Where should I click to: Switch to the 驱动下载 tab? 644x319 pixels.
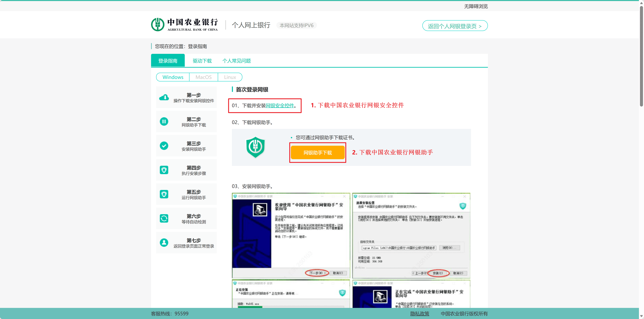click(202, 60)
